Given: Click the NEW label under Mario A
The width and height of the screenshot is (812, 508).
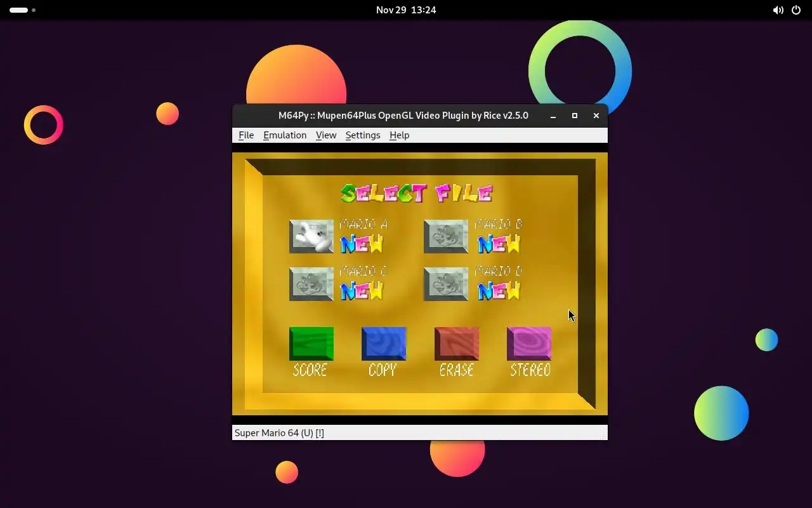Looking at the screenshot, I should coord(362,244).
